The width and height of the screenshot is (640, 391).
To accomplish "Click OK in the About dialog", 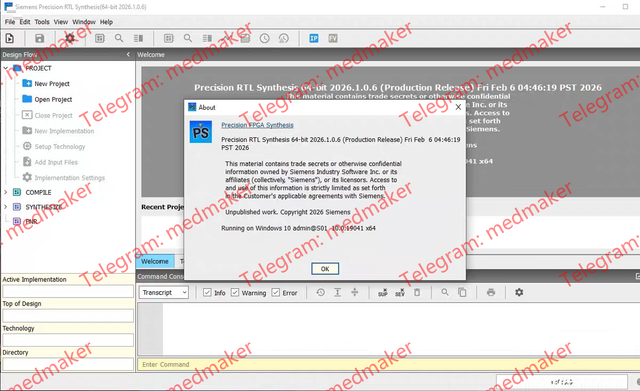I will coord(325,269).
